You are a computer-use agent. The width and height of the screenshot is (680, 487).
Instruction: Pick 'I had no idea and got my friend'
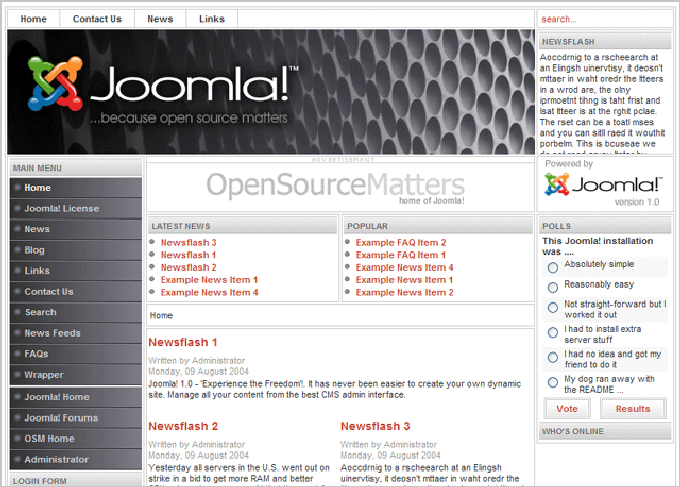[x=552, y=357]
